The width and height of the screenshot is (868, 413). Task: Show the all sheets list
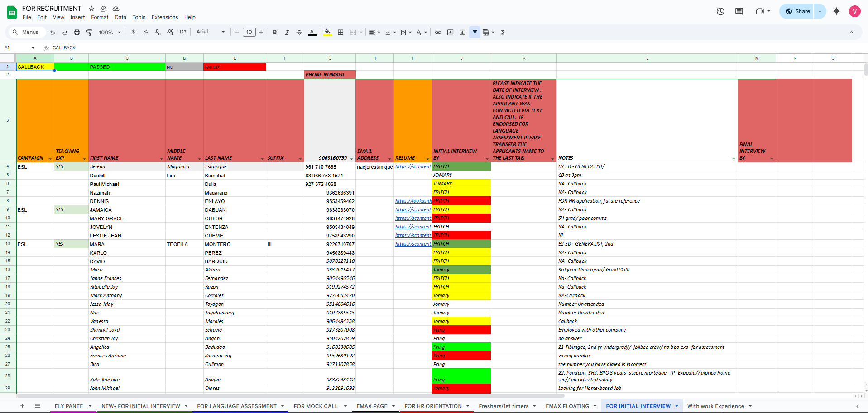[x=38, y=406]
